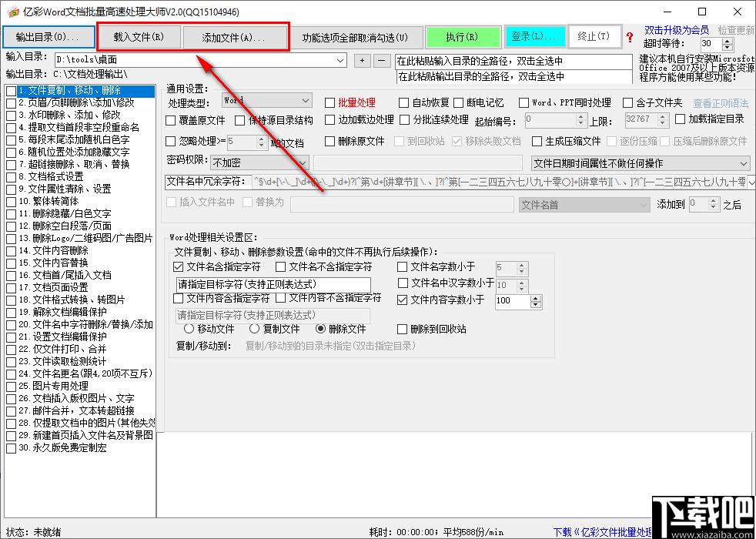756x539 pixels.
Task: Check the 删除到回收站 checkbox
Action: [x=402, y=330]
